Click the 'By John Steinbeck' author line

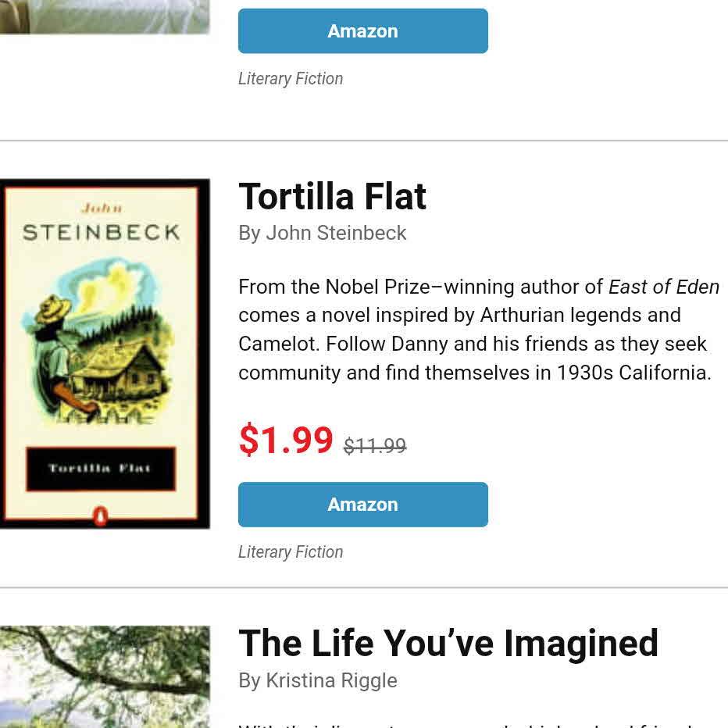pos(322,233)
